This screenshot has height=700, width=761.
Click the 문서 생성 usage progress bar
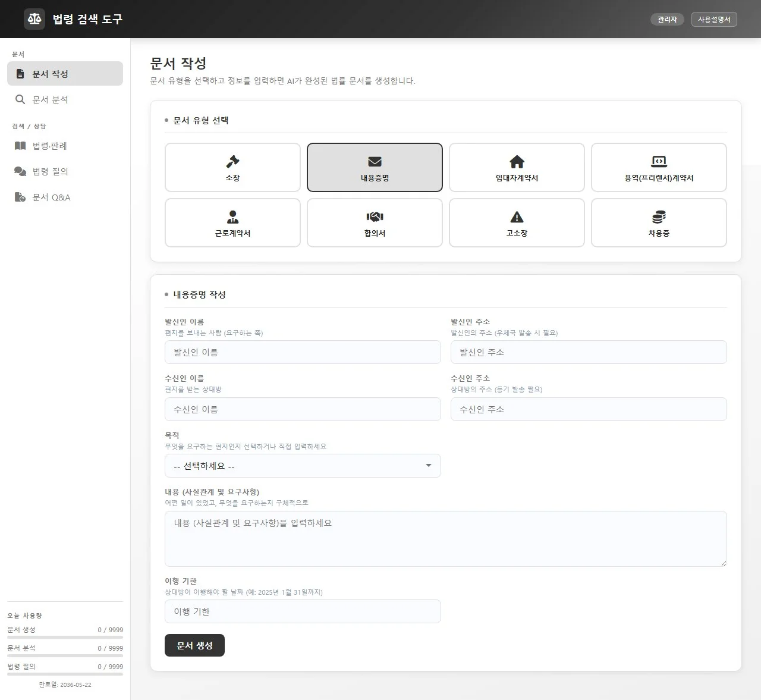coord(65,638)
